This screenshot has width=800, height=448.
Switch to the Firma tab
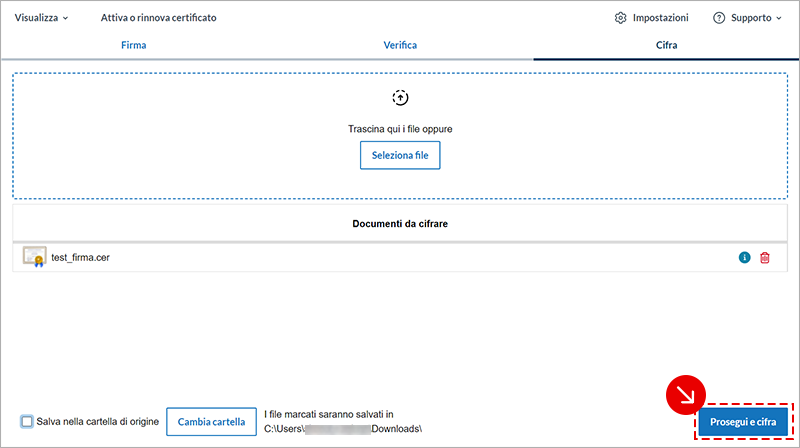tap(133, 45)
